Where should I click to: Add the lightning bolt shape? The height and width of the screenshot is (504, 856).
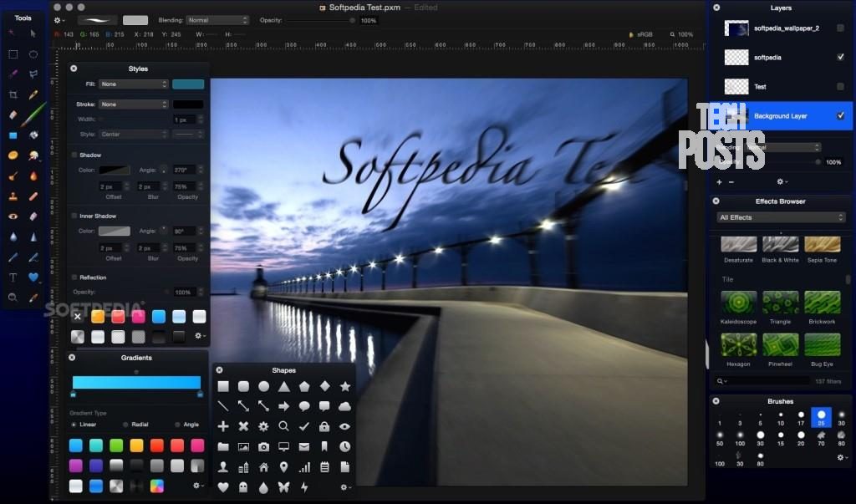[x=304, y=486]
